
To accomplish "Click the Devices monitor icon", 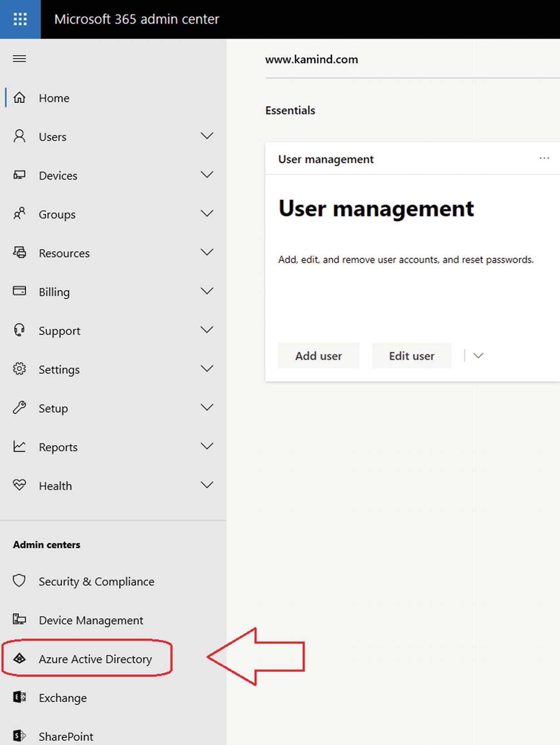I will click(x=20, y=175).
